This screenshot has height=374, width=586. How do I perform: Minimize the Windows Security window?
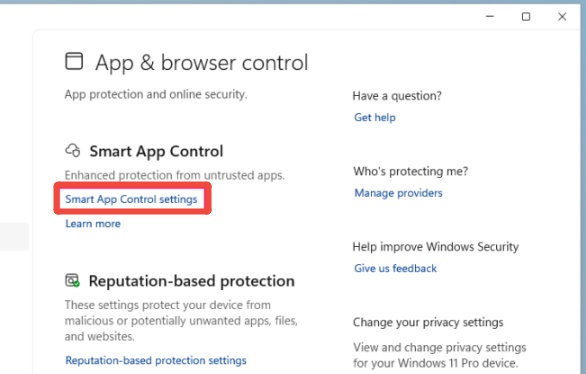click(490, 16)
